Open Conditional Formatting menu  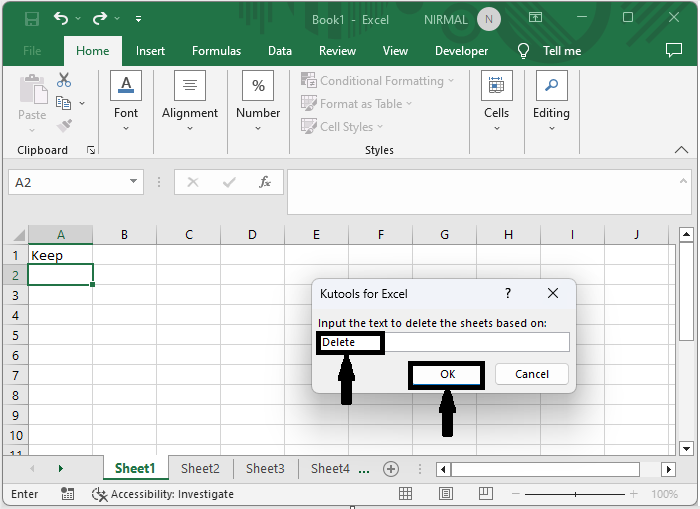(378, 81)
